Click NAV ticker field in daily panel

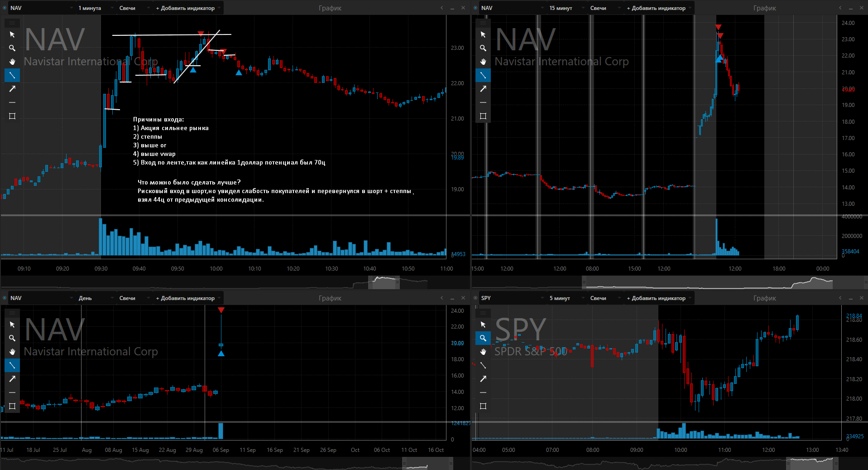coord(41,298)
